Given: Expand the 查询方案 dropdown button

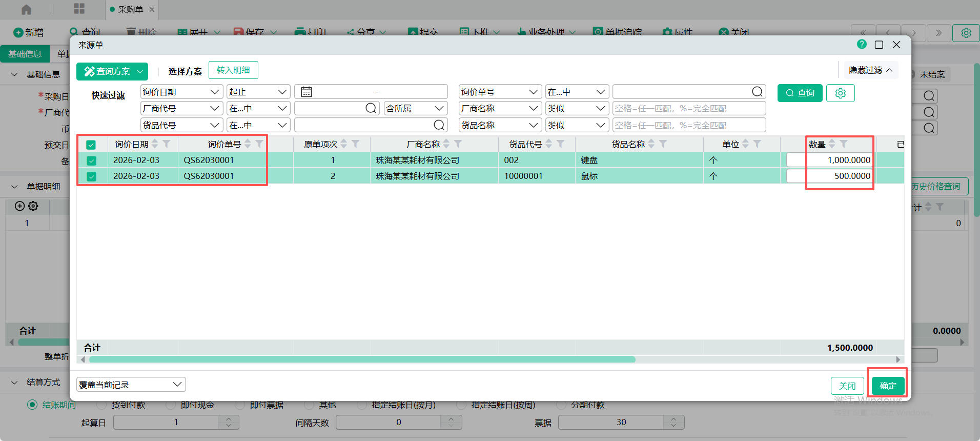Looking at the screenshot, I should 140,71.
